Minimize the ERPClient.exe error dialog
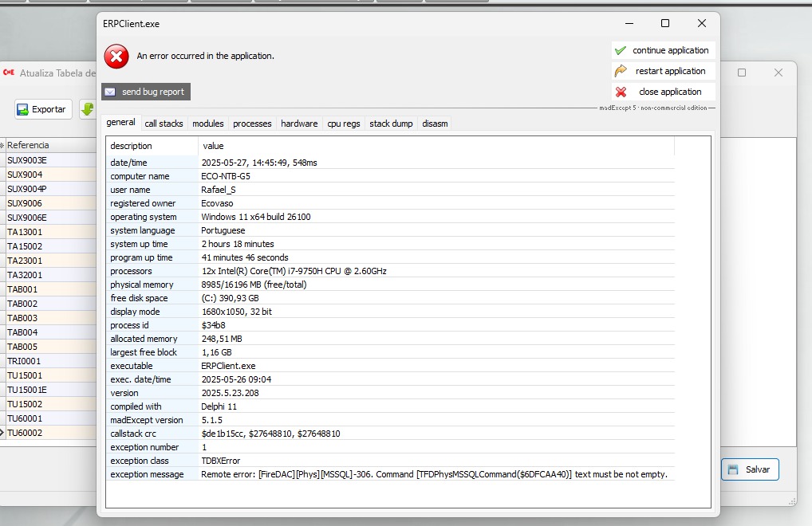The width and height of the screenshot is (812, 526). [x=629, y=24]
